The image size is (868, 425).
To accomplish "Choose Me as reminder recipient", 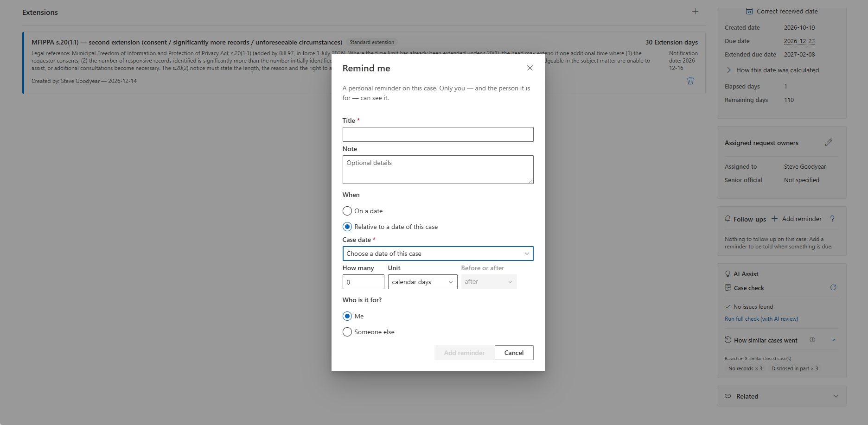I will (347, 316).
